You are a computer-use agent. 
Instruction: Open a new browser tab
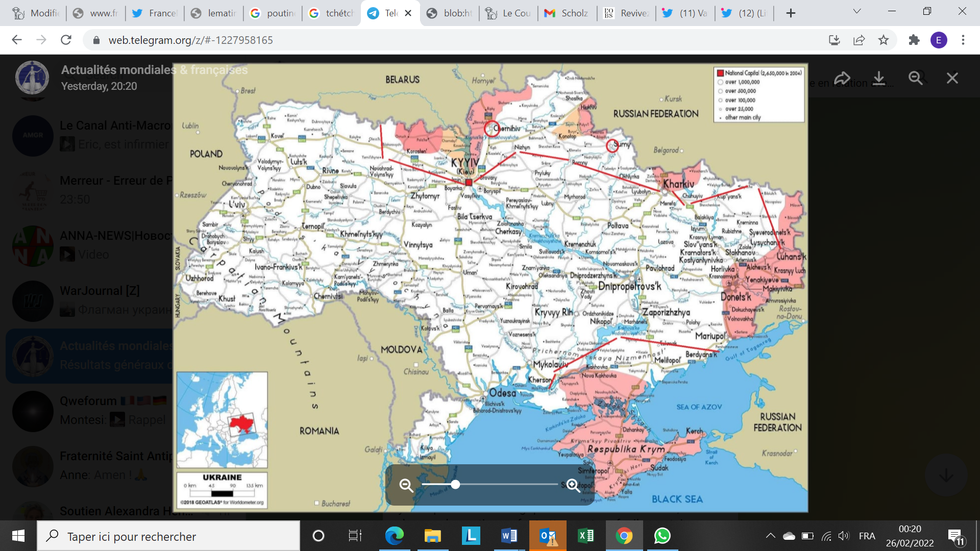pyautogui.click(x=791, y=13)
